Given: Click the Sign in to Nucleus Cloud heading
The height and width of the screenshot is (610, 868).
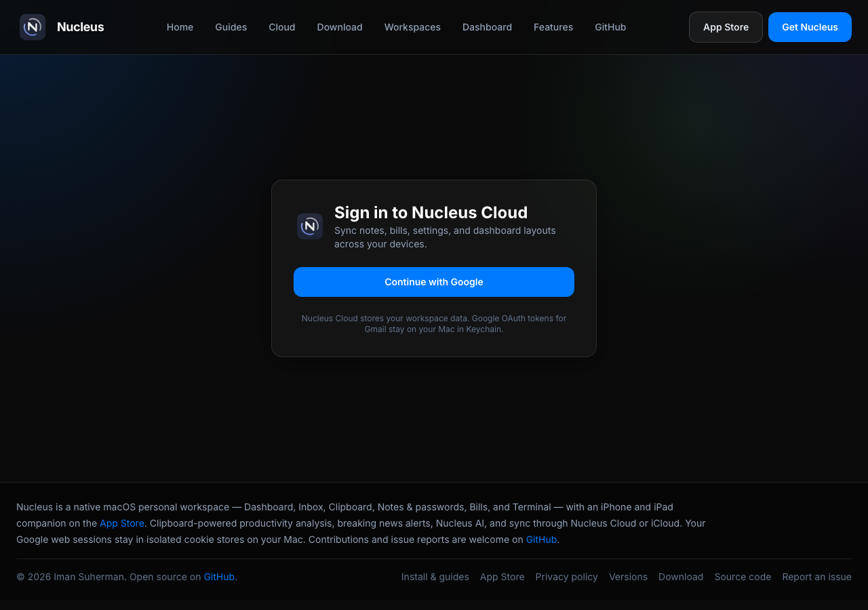Looking at the screenshot, I should (x=431, y=212).
